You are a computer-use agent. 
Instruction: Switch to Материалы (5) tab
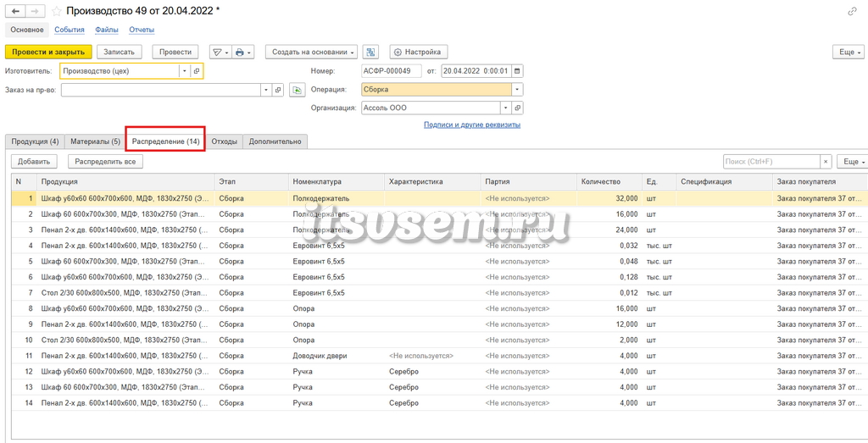[95, 141]
